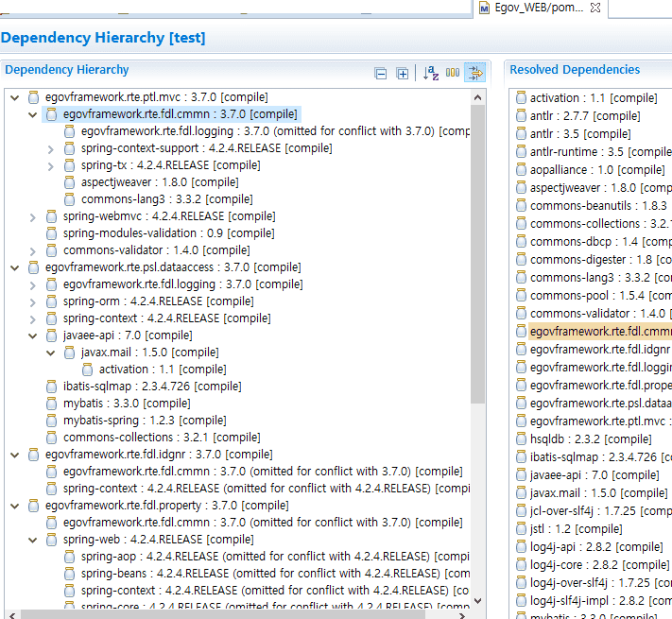Sort the dependency hierarchy alphabetically

(x=431, y=74)
